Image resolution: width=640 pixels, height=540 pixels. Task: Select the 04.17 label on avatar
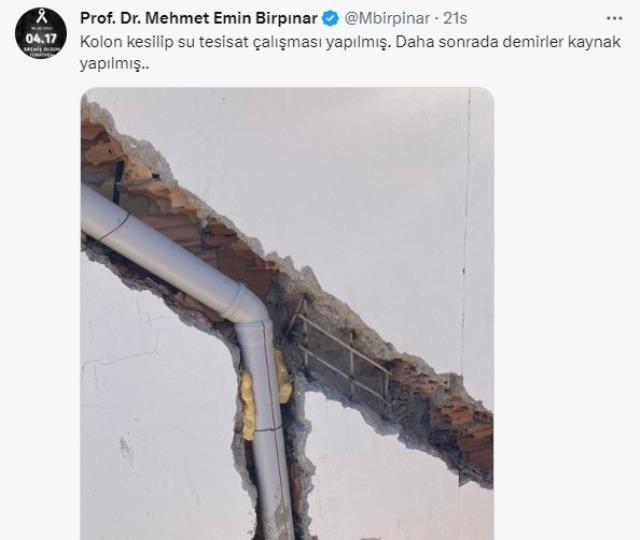coord(41,38)
